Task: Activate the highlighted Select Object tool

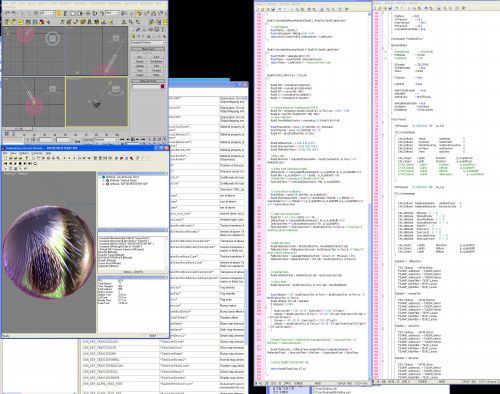Action: [x=59, y=13]
